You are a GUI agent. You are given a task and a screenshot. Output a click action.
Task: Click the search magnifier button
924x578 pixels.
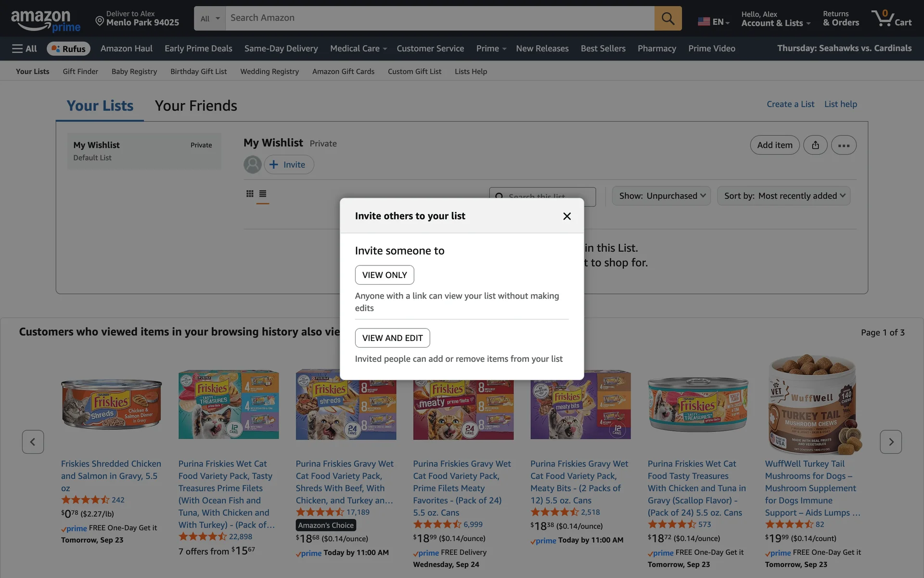click(667, 18)
